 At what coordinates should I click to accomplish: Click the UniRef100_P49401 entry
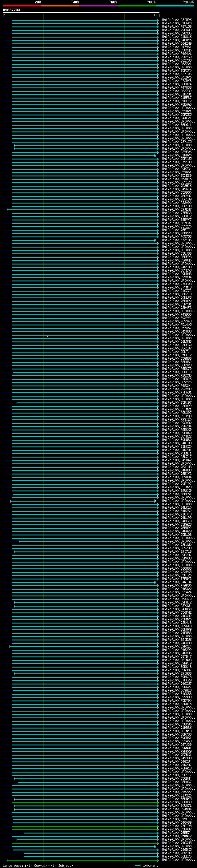[177, 54]
